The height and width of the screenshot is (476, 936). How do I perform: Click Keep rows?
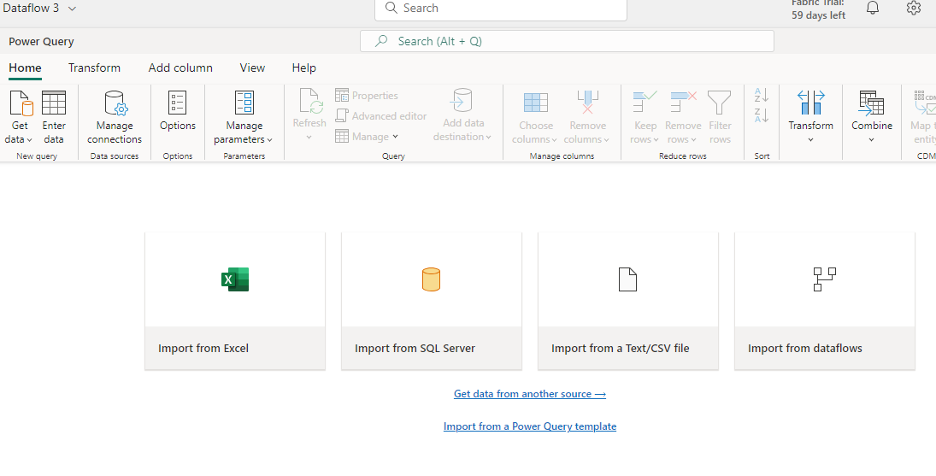645,118
